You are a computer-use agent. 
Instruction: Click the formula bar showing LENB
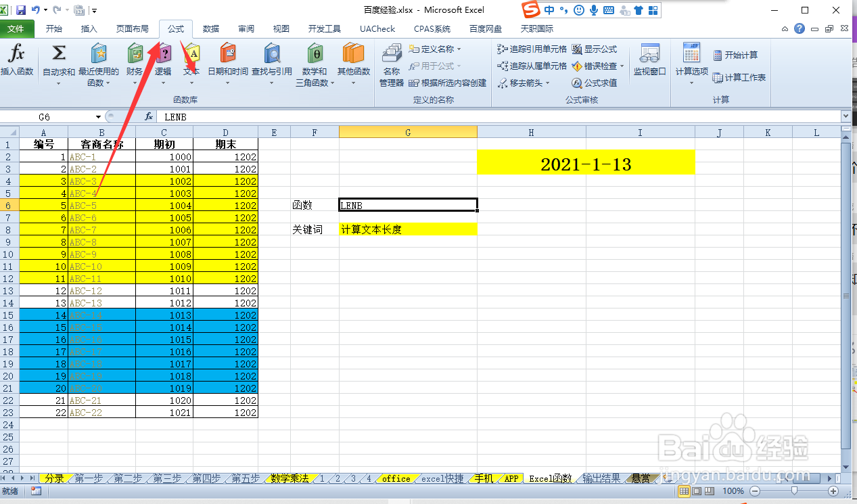(x=499, y=116)
